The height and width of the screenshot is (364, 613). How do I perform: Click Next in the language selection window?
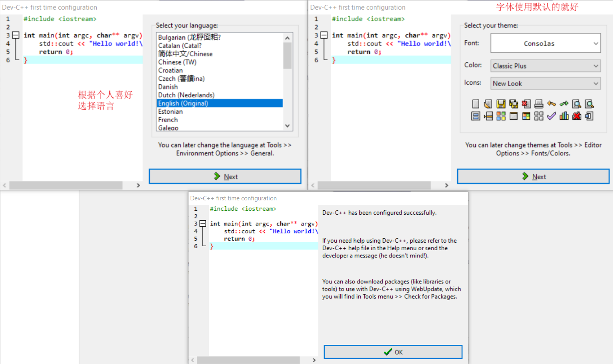click(225, 176)
